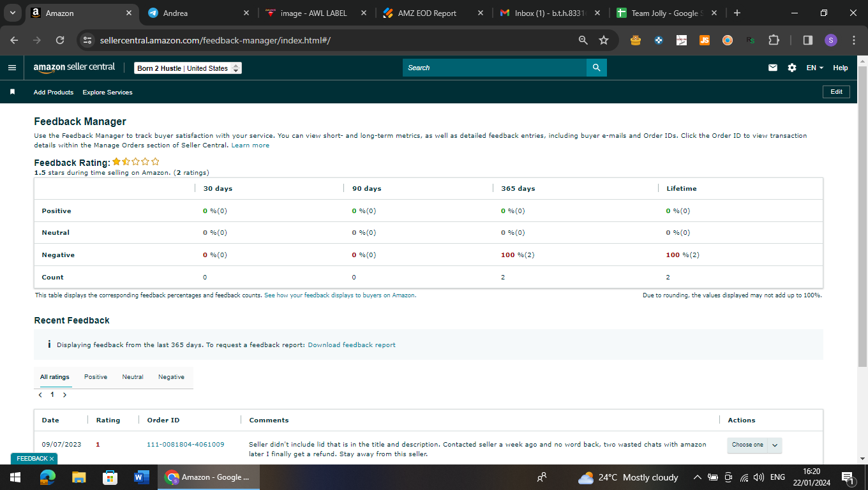Open the Windows Start menu
This screenshot has width=868, height=490.
click(15, 477)
